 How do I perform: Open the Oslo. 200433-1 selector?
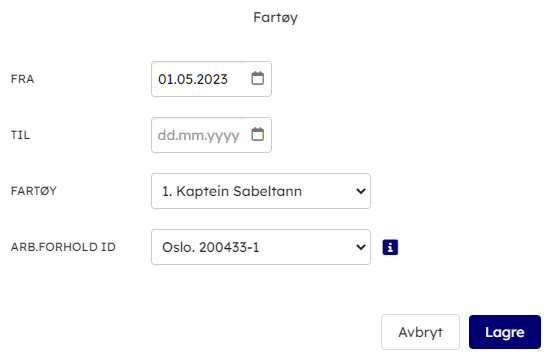tap(261, 247)
